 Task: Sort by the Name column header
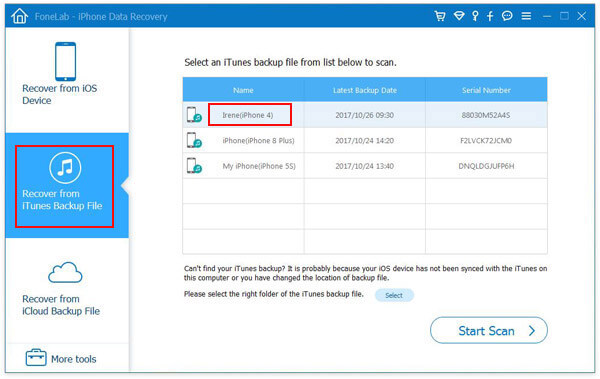(243, 90)
